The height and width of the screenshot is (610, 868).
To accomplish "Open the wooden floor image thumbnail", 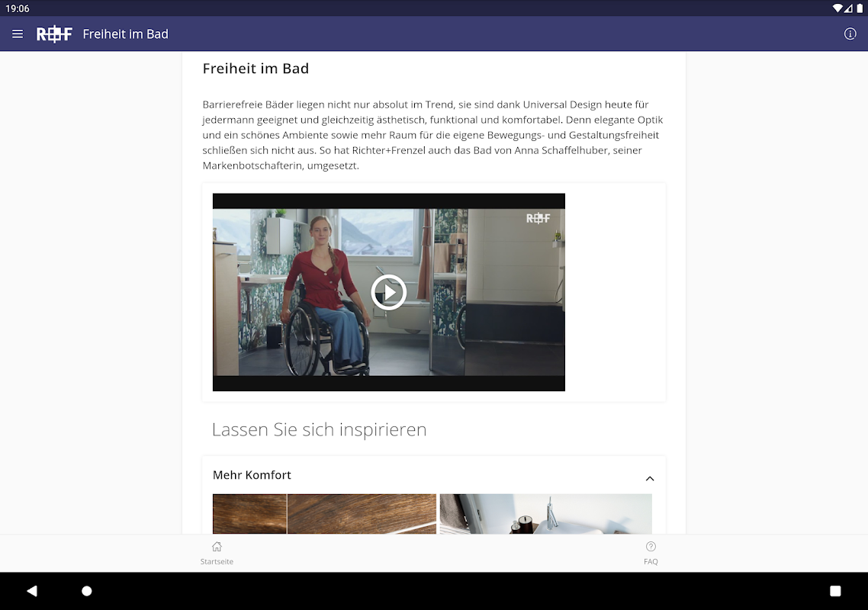I will (324, 514).
